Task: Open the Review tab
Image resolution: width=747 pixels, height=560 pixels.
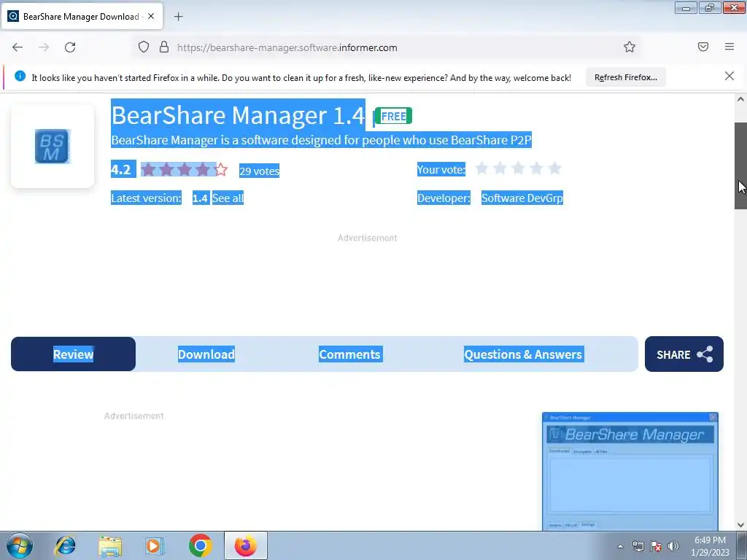Action: [x=74, y=354]
